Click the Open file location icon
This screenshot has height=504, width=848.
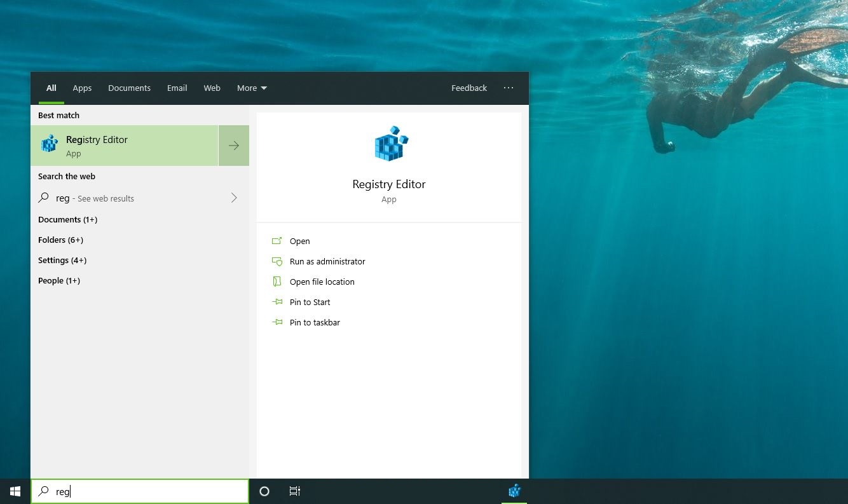(277, 282)
